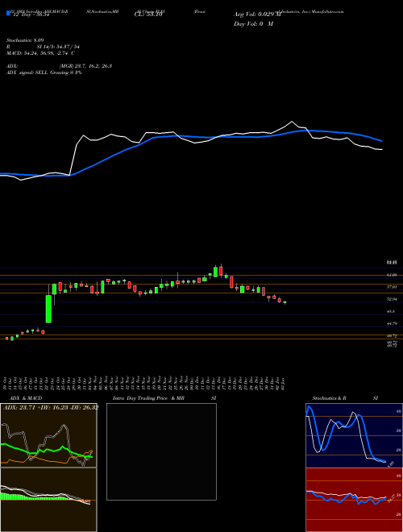Click the ADX line chart panel
403x532 pixels.
click(48, 435)
